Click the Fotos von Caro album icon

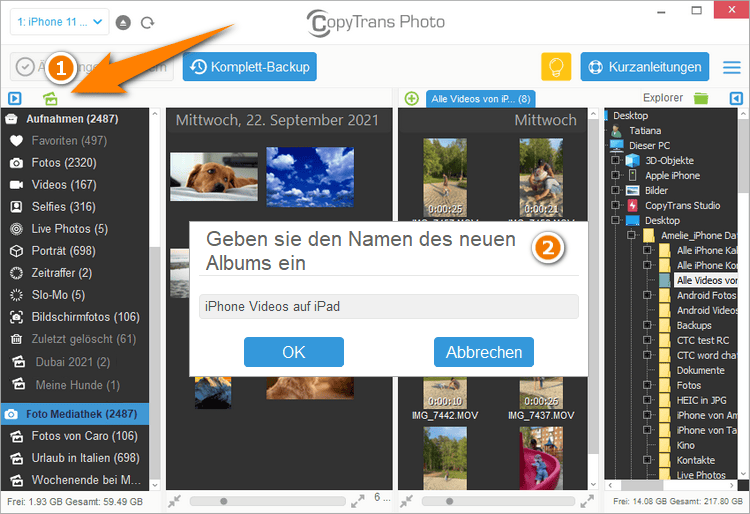[x=16, y=436]
